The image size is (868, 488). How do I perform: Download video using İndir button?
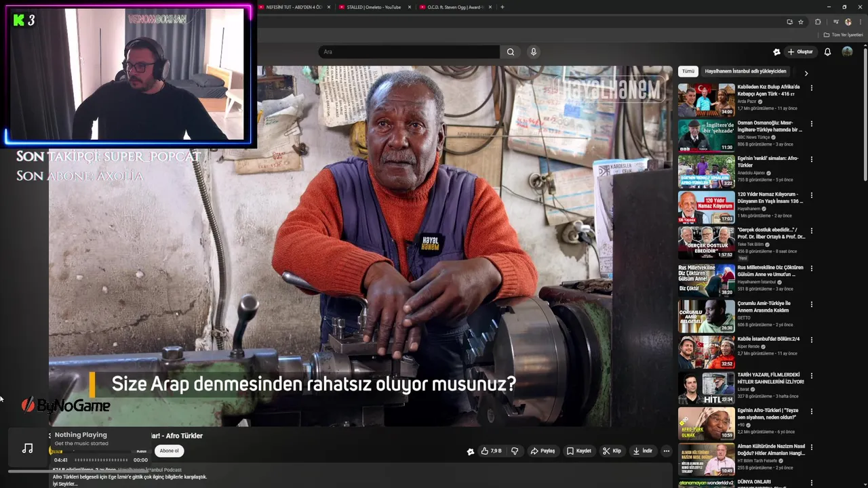pyautogui.click(x=642, y=451)
